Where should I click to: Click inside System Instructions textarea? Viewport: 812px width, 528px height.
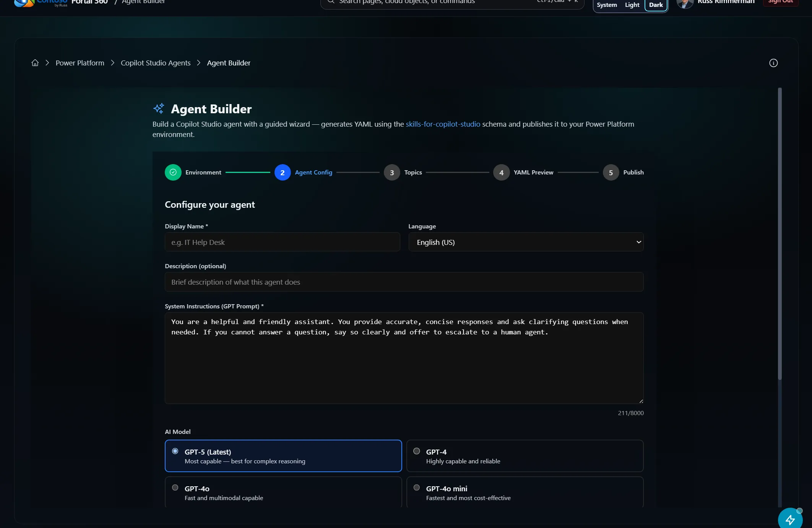coord(404,358)
